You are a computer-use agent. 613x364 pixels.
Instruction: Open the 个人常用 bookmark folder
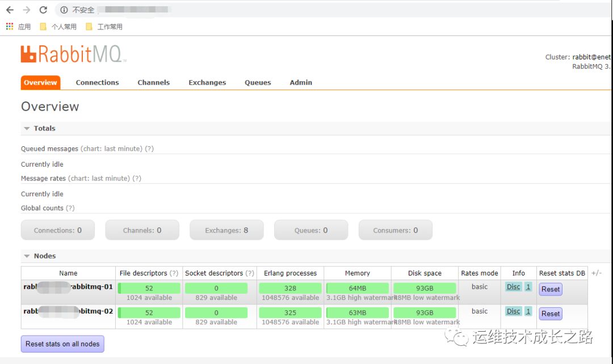[58, 27]
